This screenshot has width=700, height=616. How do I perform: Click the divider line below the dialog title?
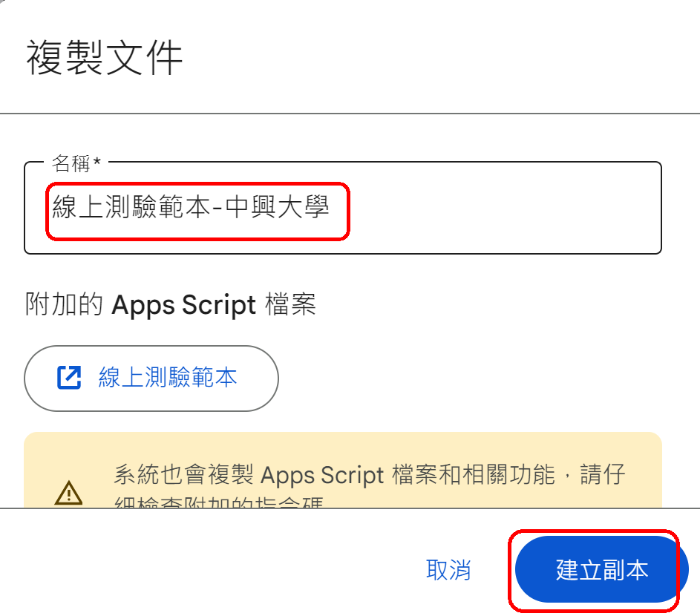tap(350, 114)
